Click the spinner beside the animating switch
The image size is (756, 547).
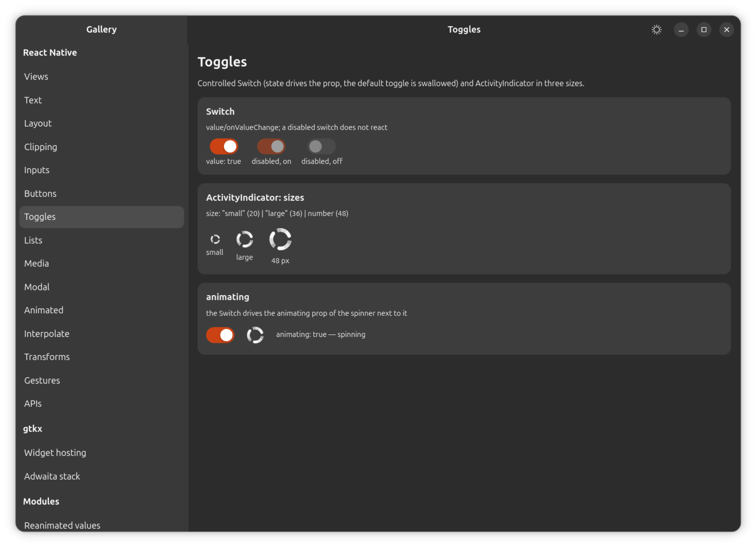255,335
